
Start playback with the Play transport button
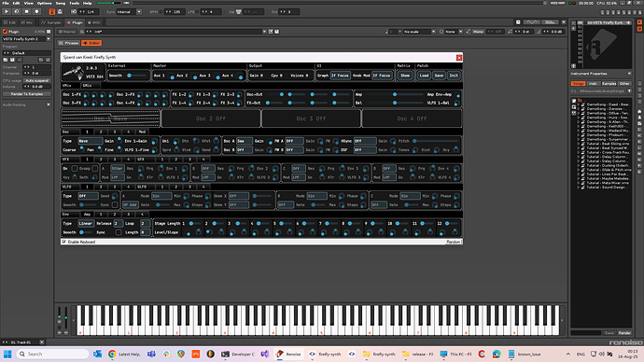pos(7,12)
